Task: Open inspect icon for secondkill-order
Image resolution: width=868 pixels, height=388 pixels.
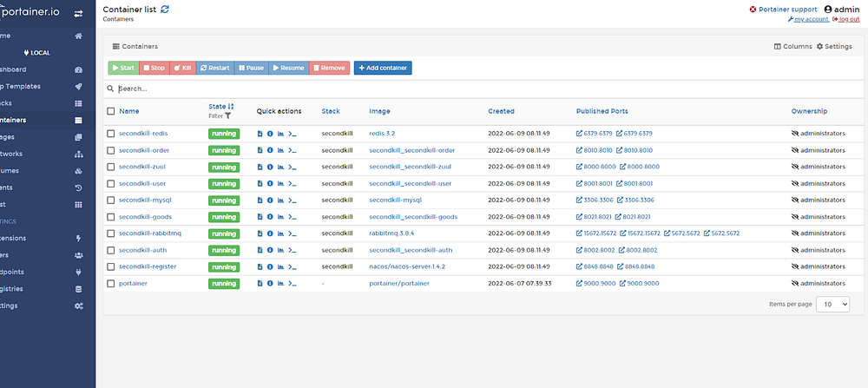Action: (x=270, y=150)
